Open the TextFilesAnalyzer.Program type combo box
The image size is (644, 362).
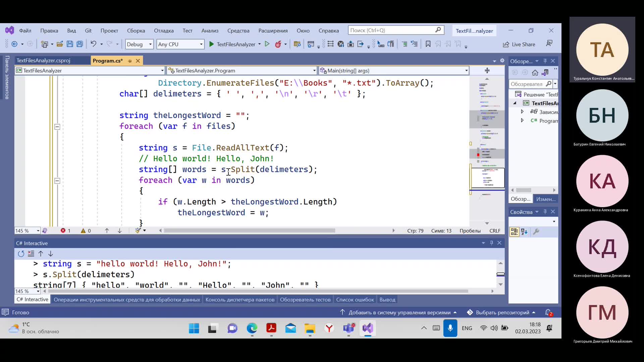click(x=242, y=70)
